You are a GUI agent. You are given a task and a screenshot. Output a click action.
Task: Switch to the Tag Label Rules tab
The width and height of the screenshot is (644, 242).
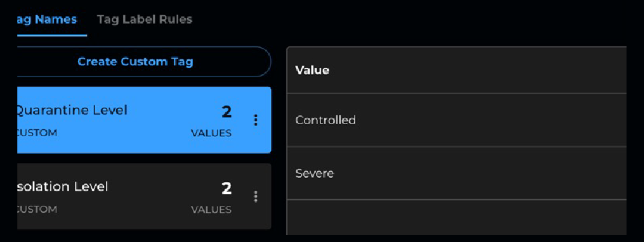145,19
